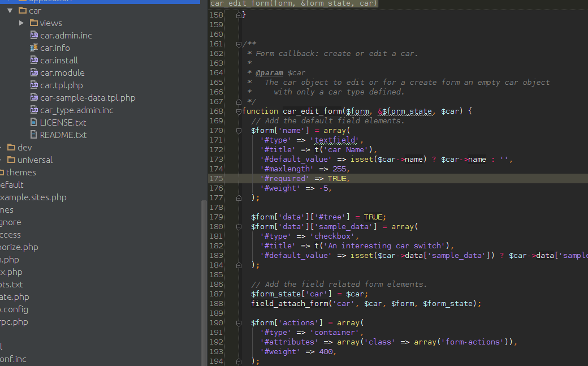Open car.install in the project tree
Screen dimensions: 588x366
59,60
